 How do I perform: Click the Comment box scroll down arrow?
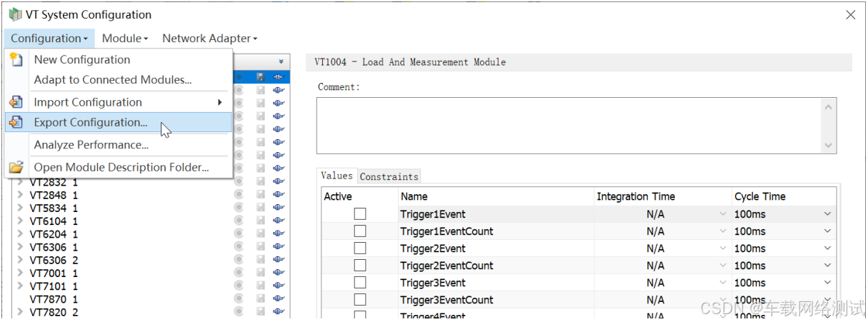[x=829, y=145]
